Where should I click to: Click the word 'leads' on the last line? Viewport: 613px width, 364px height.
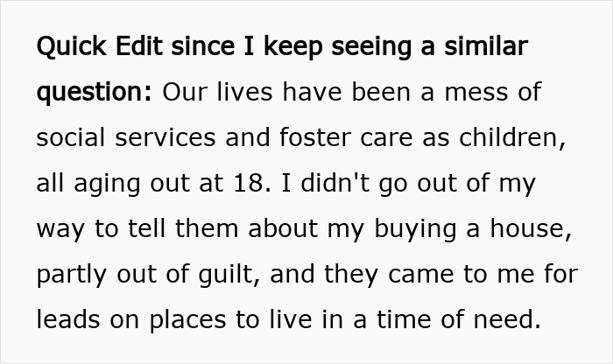click(68, 319)
